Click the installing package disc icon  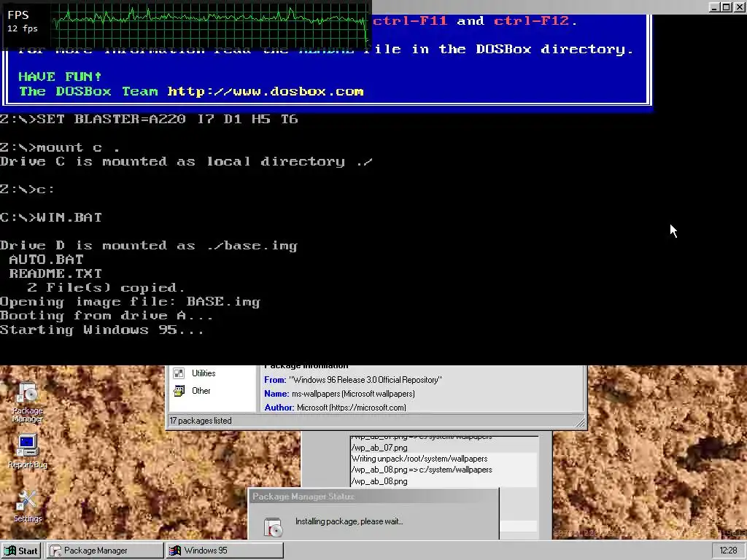pos(273,527)
